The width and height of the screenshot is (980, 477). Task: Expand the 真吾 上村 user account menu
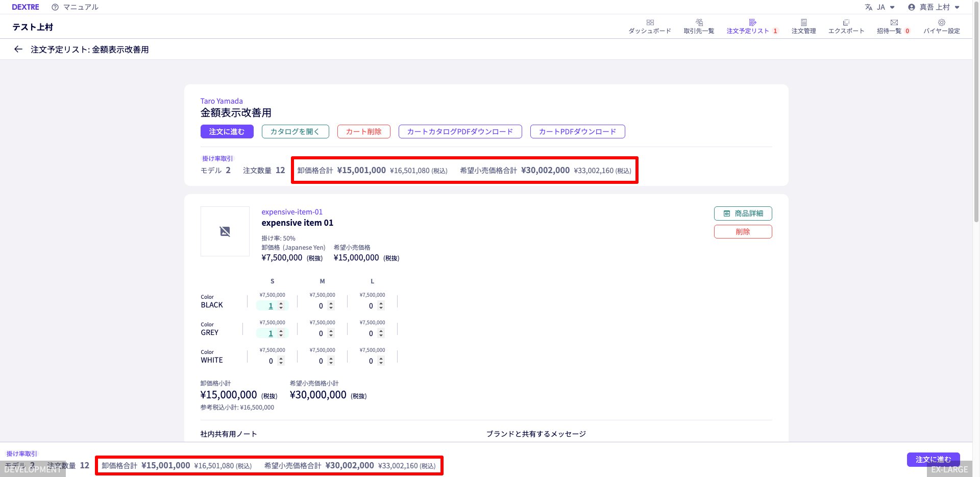coord(934,7)
